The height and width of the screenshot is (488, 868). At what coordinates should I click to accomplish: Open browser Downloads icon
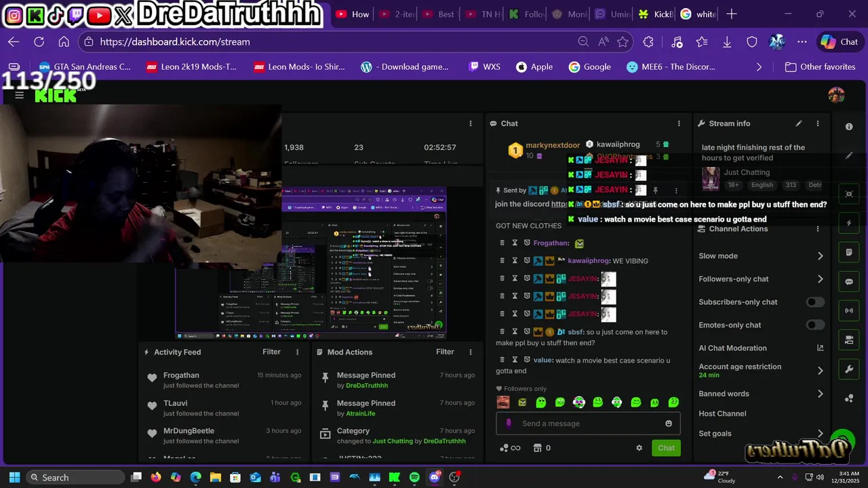pyautogui.click(x=727, y=42)
